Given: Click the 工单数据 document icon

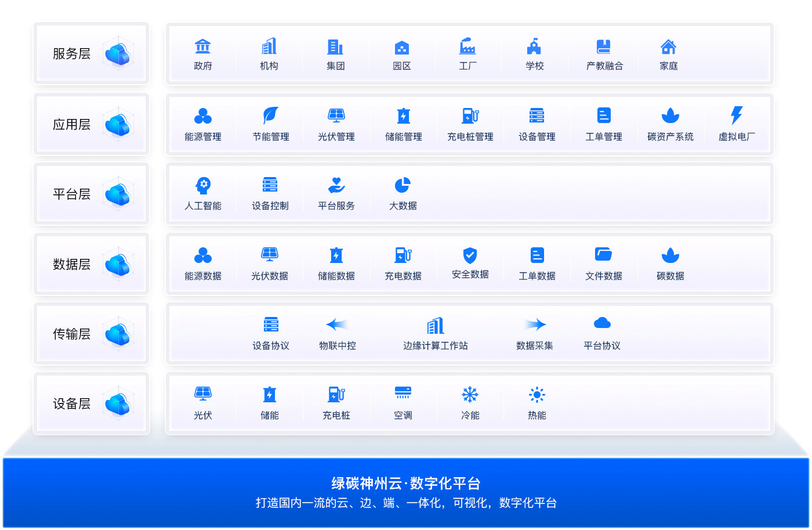Looking at the screenshot, I should [537, 255].
